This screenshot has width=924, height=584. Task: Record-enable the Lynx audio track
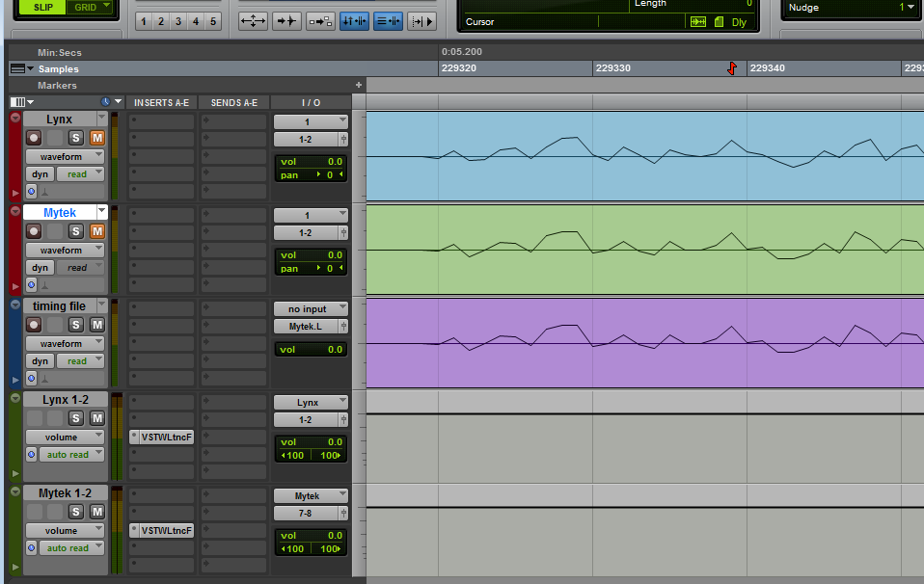(34, 138)
